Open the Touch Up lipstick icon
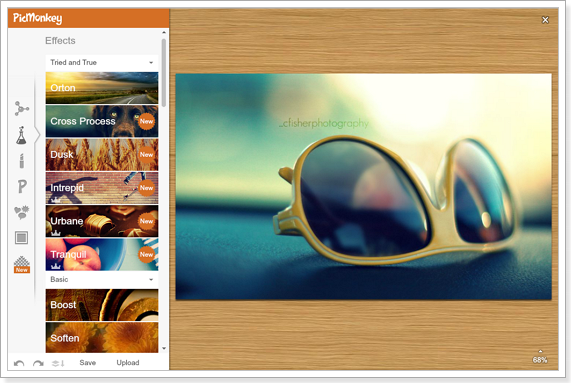The height and width of the screenshot is (383, 571). 21,161
